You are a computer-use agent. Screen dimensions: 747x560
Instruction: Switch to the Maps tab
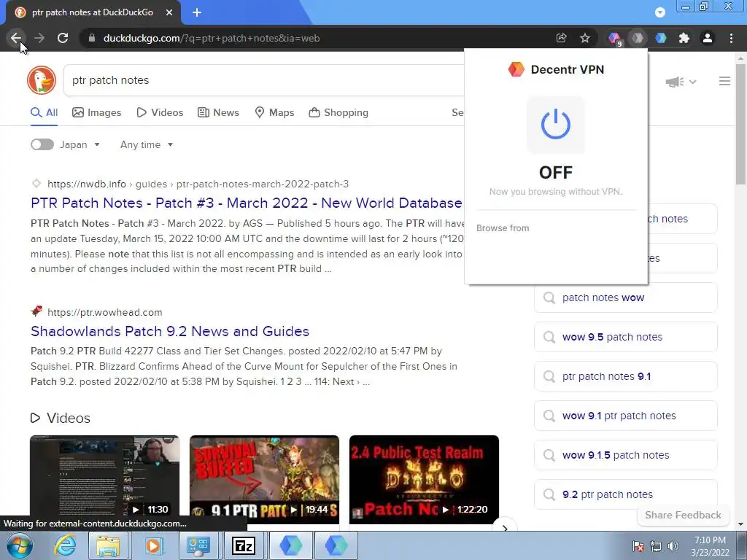(274, 113)
